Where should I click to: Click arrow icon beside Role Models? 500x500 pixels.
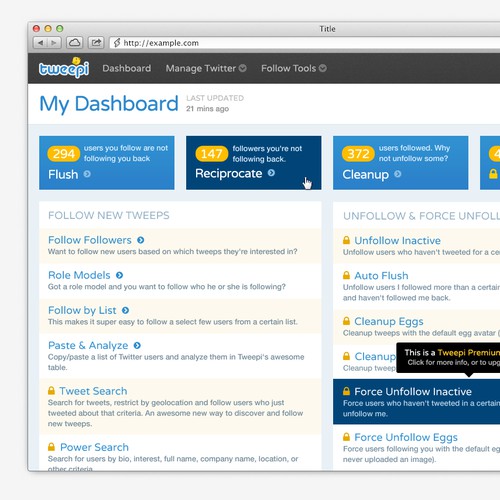119,275
